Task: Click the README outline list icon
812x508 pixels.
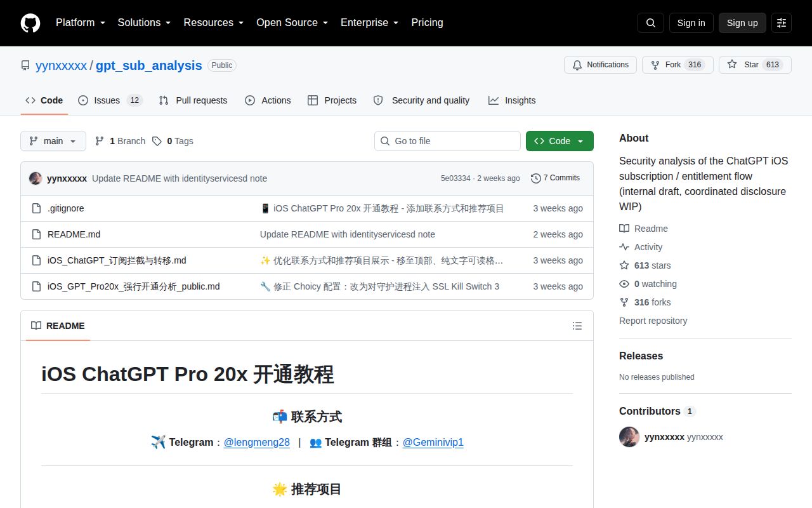Action: [577, 326]
